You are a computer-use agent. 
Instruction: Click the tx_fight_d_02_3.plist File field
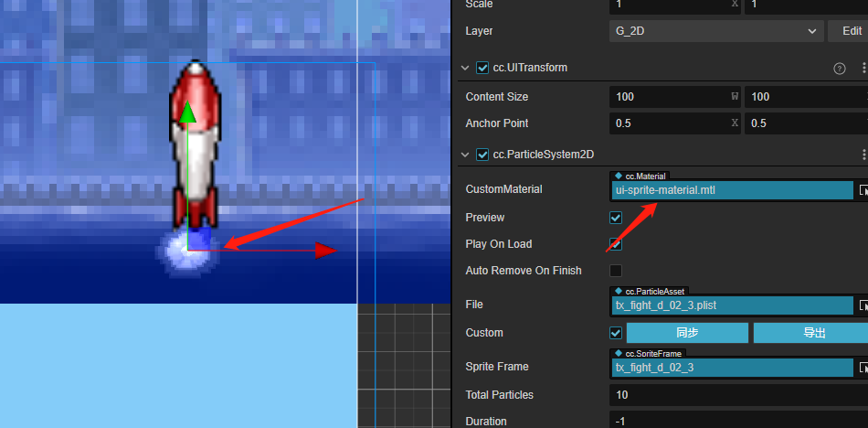tap(733, 305)
